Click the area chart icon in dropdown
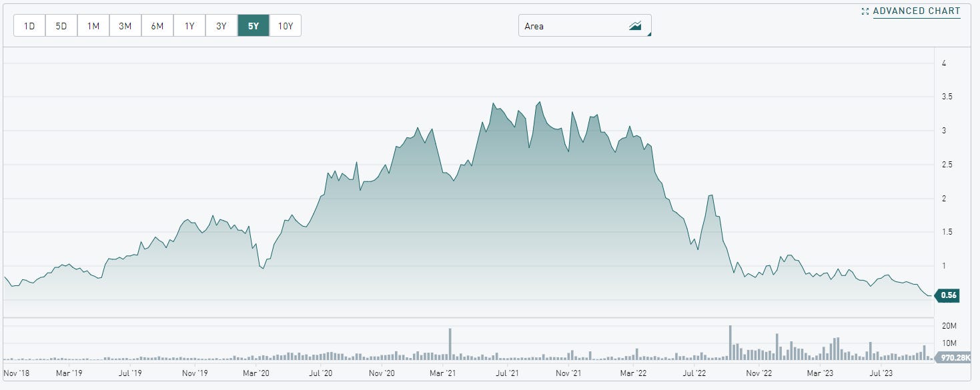This screenshot has width=980, height=390. click(635, 26)
